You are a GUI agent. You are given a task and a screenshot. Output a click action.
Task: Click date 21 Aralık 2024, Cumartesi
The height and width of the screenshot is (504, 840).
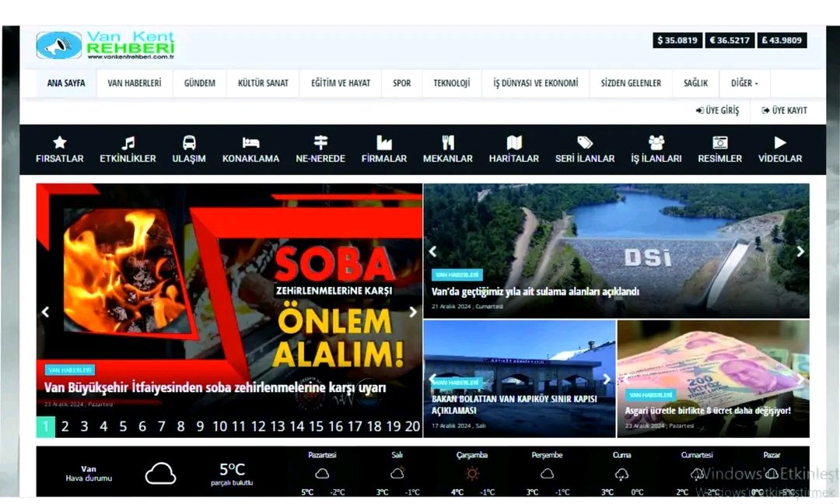467,307
